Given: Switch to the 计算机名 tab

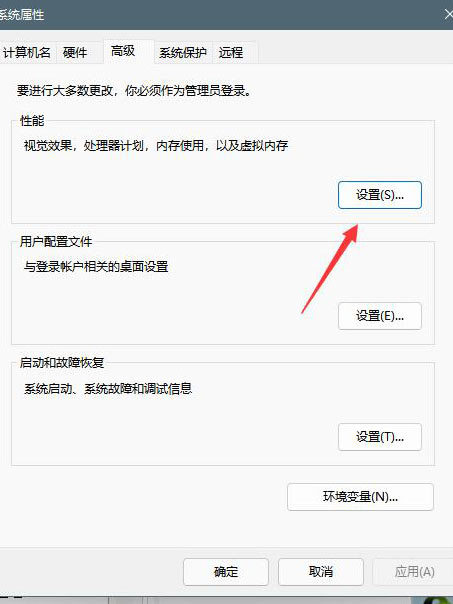Looking at the screenshot, I should [x=26, y=52].
